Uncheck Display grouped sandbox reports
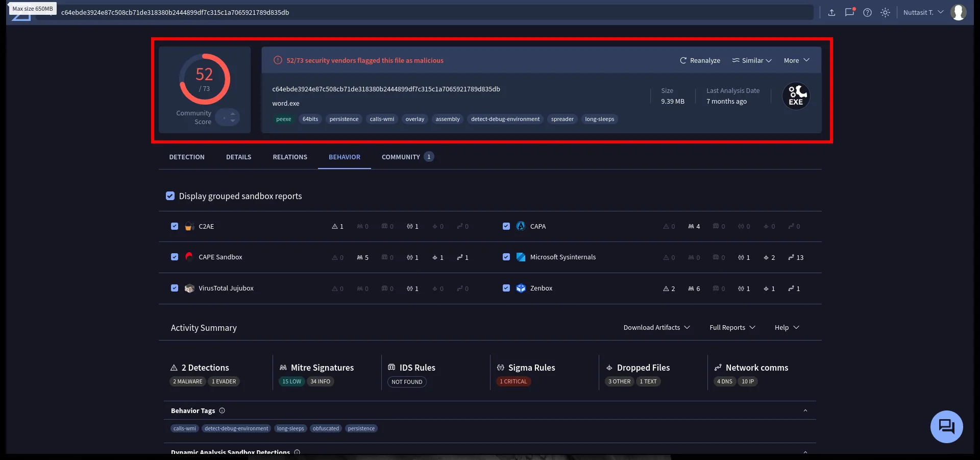Viewport: 980px width, 460px height. pyautogui.click(x=170, y=196)
